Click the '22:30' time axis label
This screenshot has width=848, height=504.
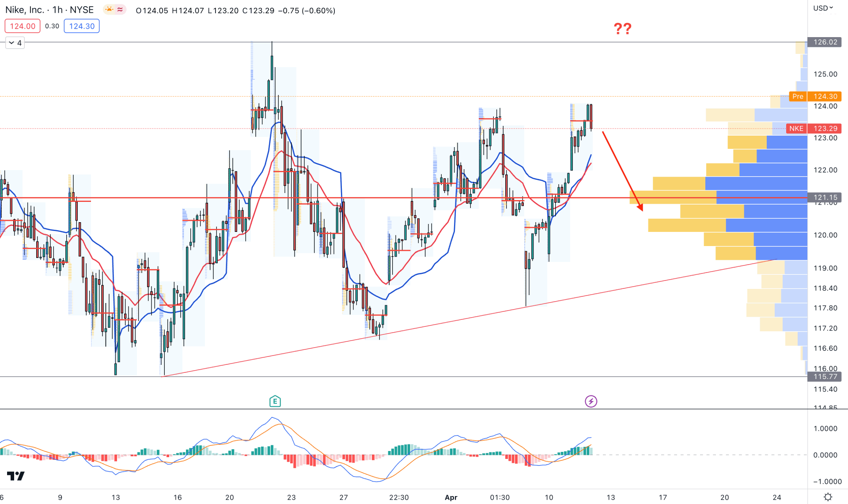coord(399,497)
